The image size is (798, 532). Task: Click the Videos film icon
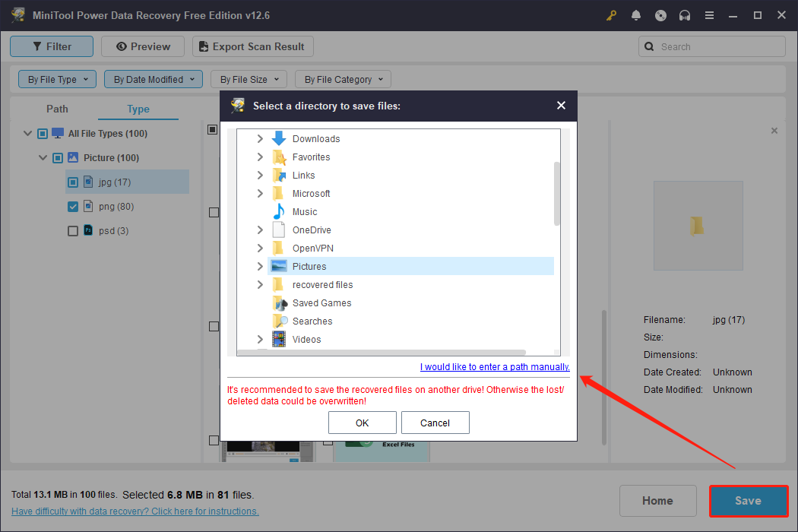point(278,339)
